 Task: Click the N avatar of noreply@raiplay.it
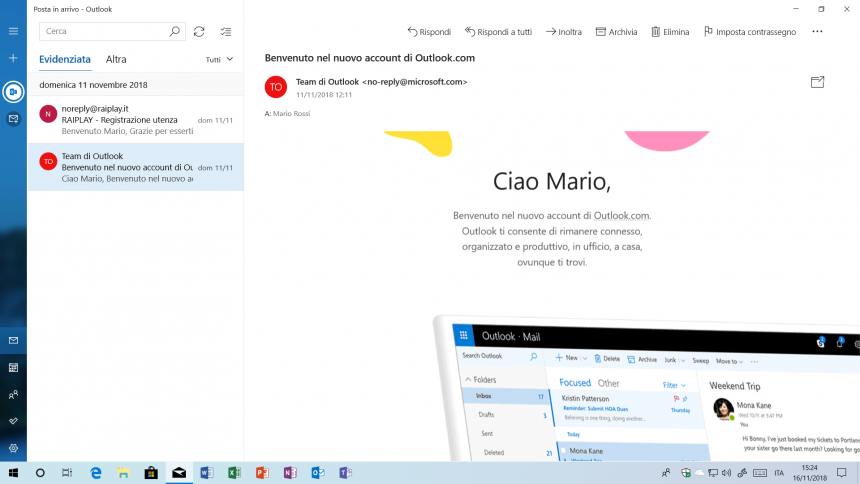(48, 114)
